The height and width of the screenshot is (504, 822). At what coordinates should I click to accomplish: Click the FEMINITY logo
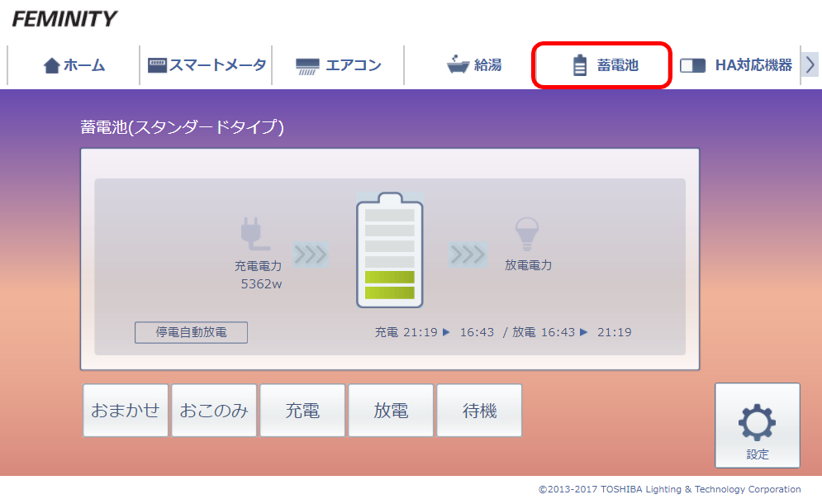click(64, 18)
